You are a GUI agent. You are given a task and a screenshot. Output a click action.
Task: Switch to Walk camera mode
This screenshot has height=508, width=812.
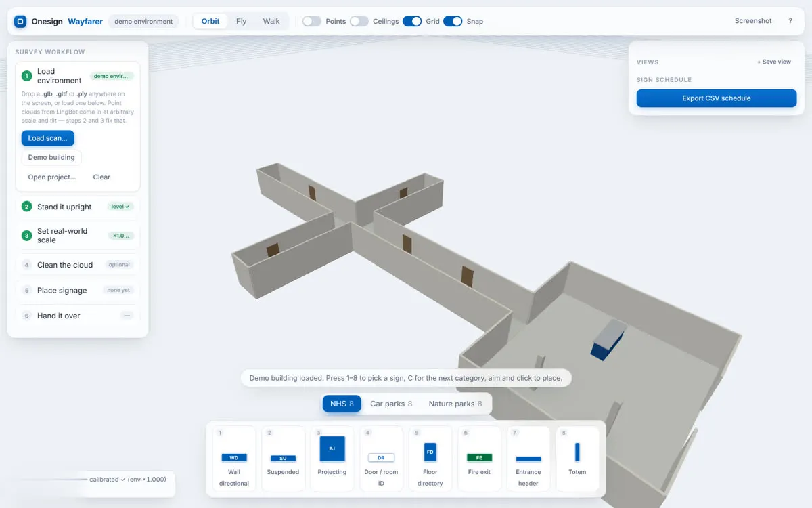(x=271, y=21)
